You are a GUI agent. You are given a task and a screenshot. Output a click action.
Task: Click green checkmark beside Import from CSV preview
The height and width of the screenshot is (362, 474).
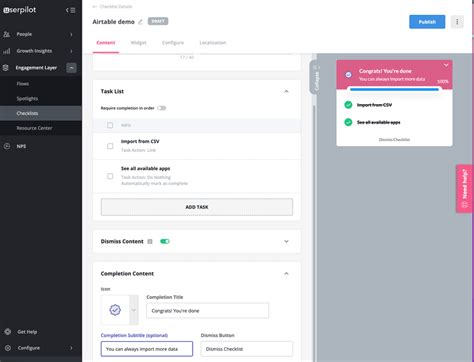point(348,105)
